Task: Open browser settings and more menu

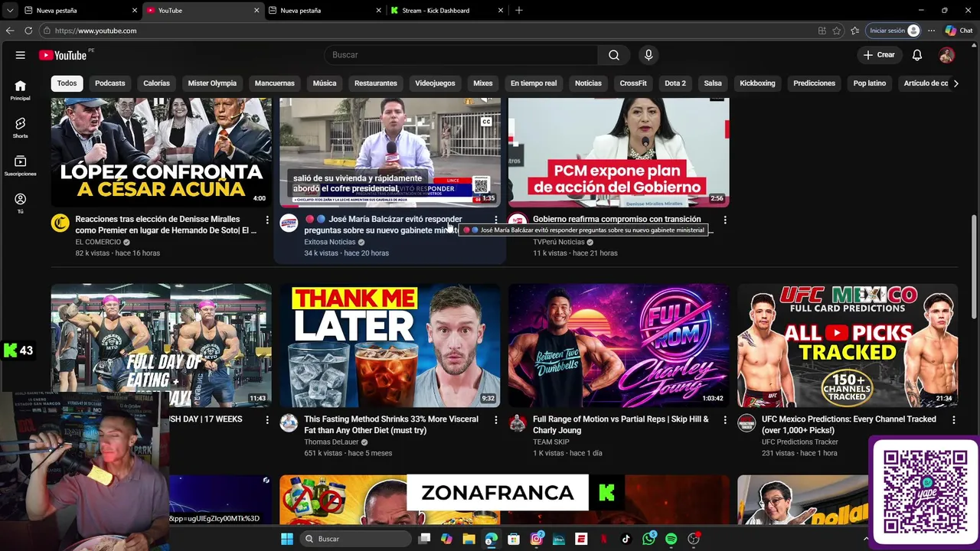Action: tap(931, 31)
